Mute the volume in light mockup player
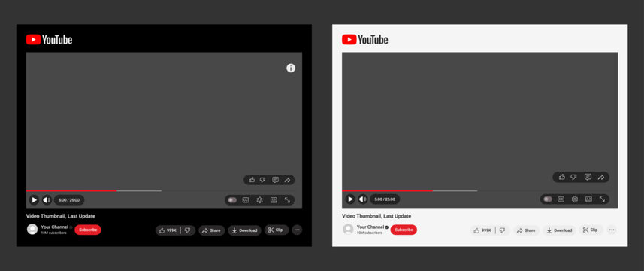Image resolution: width=644 pixels, height=271 pixels. click(363, 199)
